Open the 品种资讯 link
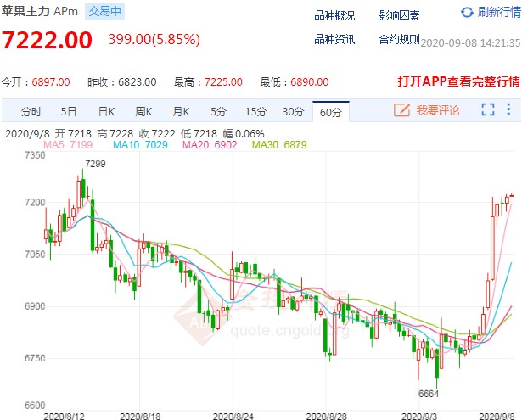Viewport: 522px width, 420px height. (x=334, y=39)
